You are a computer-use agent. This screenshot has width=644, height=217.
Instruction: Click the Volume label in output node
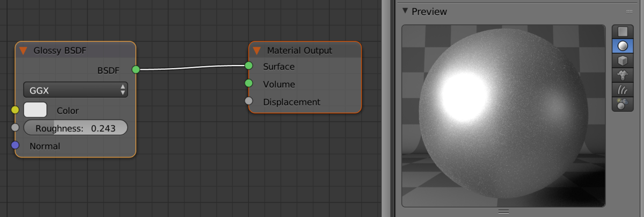[279, 84]
